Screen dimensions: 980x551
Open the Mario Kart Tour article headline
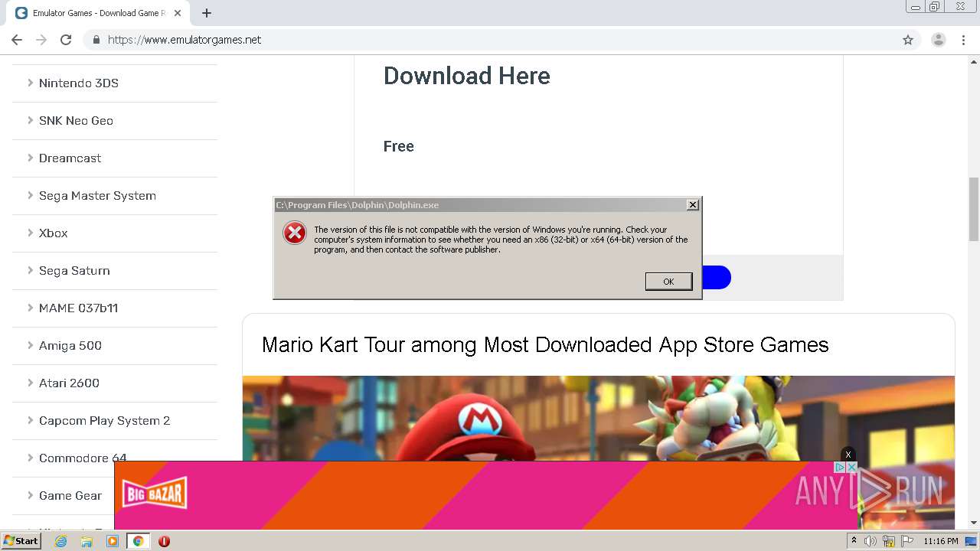click(545, 345)
